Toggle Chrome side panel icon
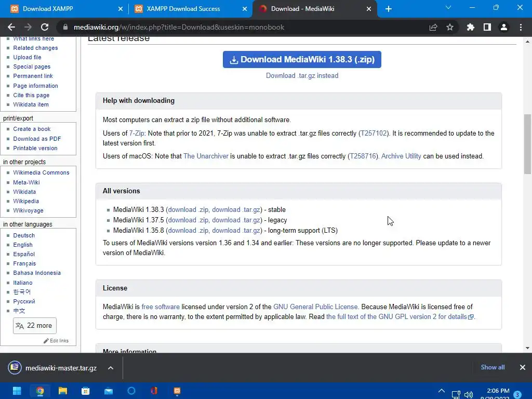 487,27
